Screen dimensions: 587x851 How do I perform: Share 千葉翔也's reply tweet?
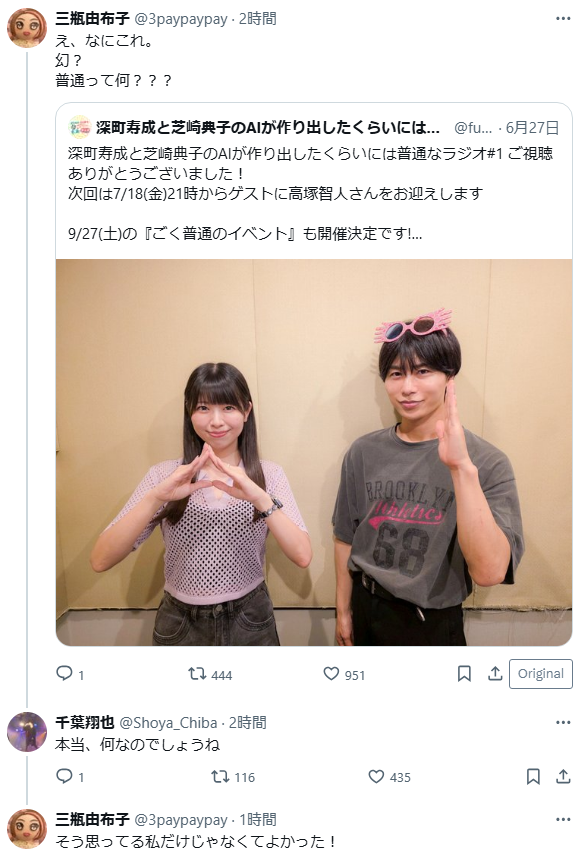click(x=563, y=777)
